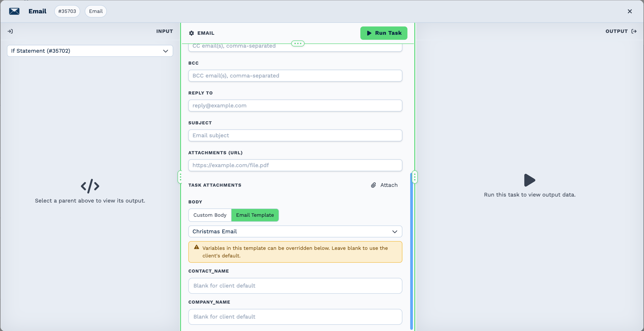Click into the Subject field
Image resolution: width=644 pixels, height=331 pixels.
pos(295,135)
